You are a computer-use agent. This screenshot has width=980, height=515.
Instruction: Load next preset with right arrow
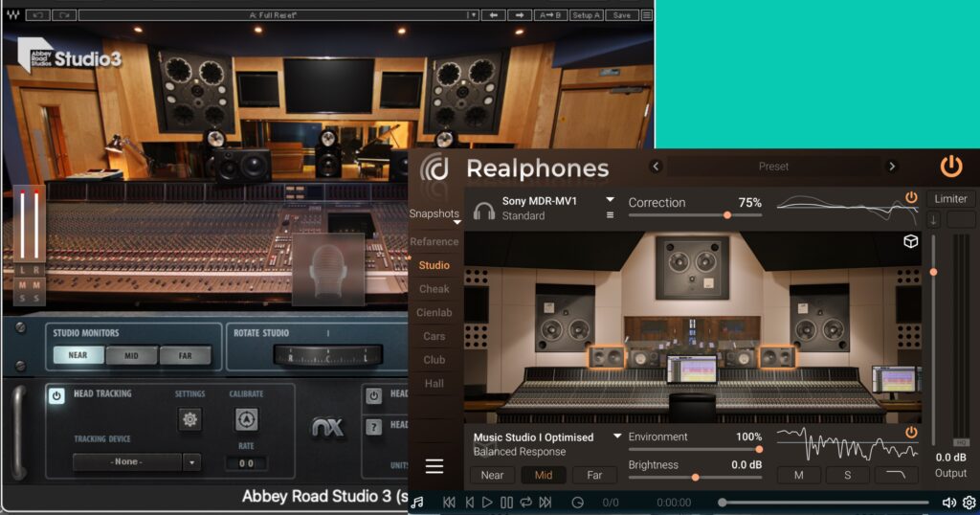click(520, 15)
